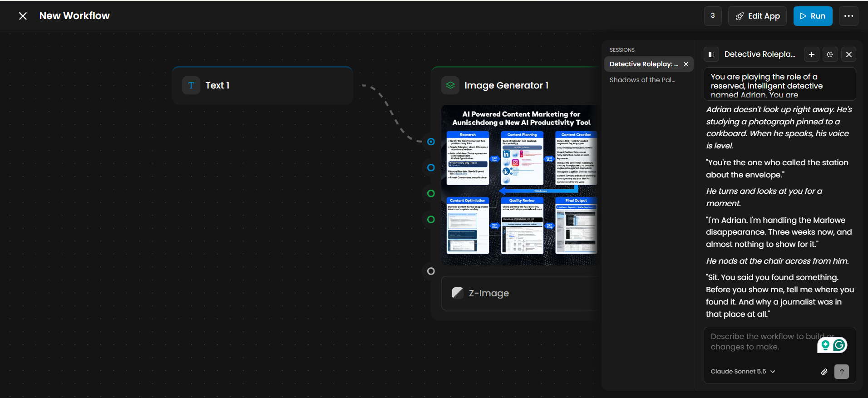
Task: Select the Detective Roleplay session
Action: tap(644, 64)
